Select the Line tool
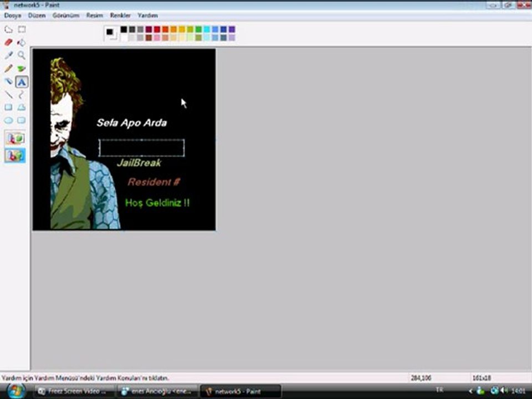Image resolution: width=532 pixels, height=399 pixels. pyautogui.click(x=8, y=95)
